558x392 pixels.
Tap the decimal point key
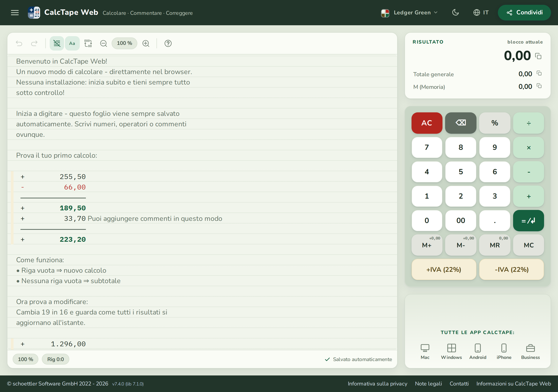495,221
